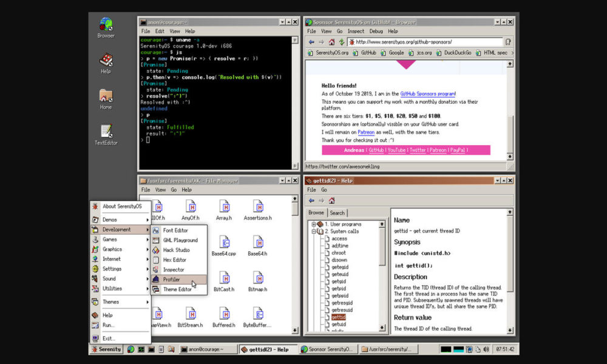Open the Inspect menu in Browser

tap(356, 31)
